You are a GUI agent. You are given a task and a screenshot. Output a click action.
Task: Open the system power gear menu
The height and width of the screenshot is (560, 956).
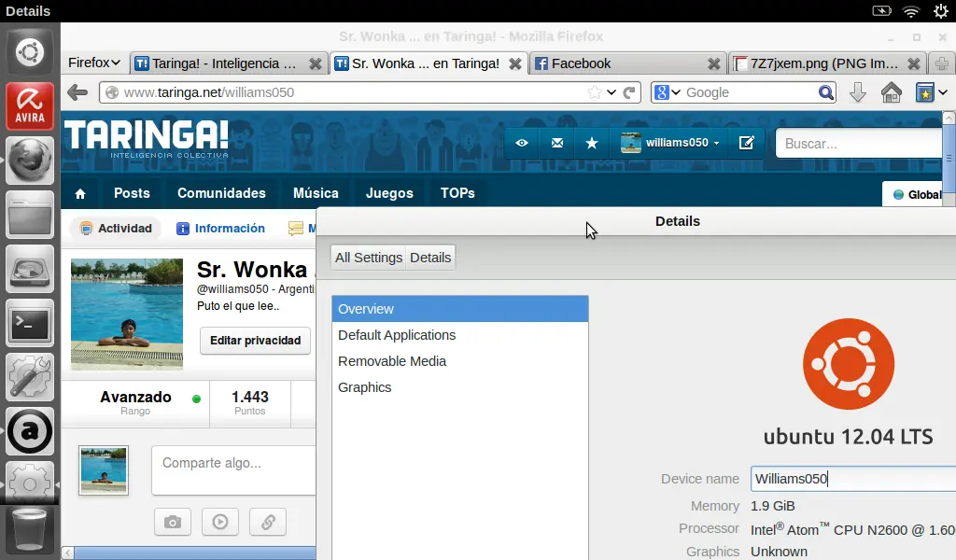[x=941, y=11]
